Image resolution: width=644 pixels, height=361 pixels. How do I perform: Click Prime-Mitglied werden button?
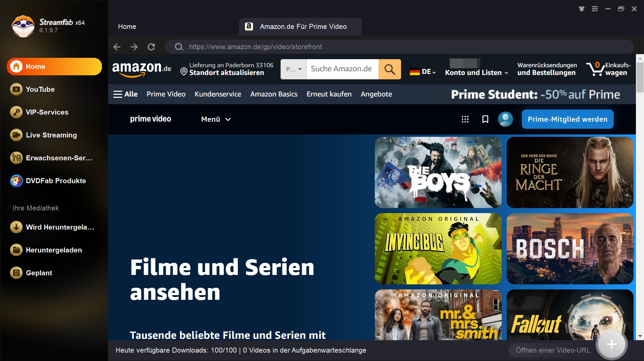[568, 119]
